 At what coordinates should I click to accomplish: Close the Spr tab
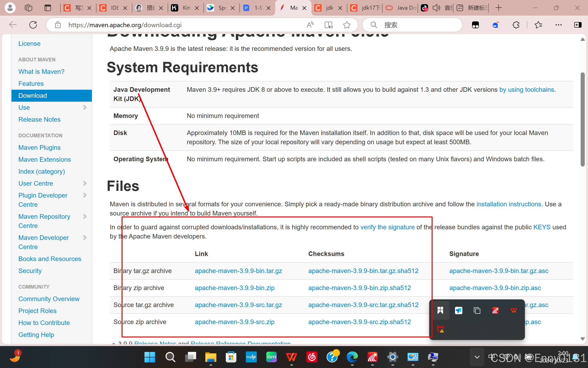click(232, 8)
